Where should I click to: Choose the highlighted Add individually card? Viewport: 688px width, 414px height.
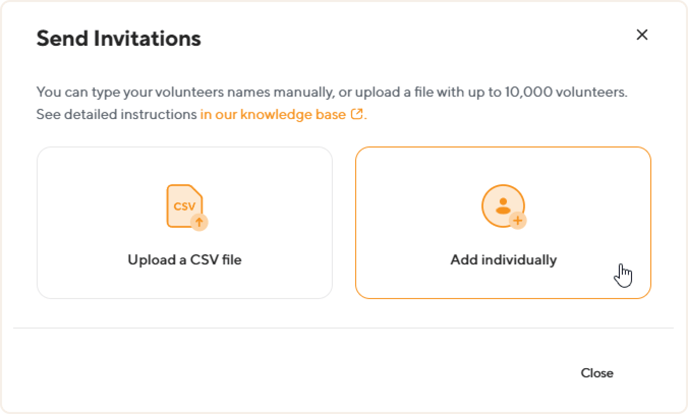pos(503,223)
